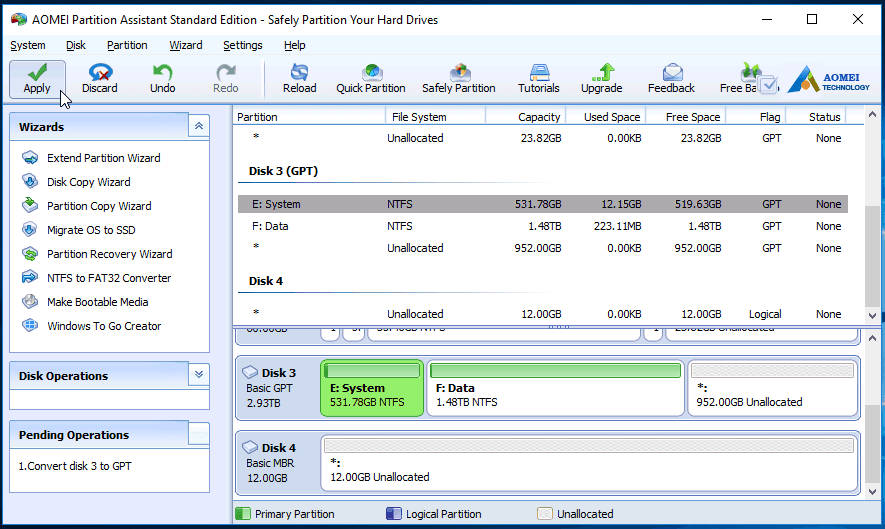Click the Unallocated legend swatch

(x=545, y=514)
